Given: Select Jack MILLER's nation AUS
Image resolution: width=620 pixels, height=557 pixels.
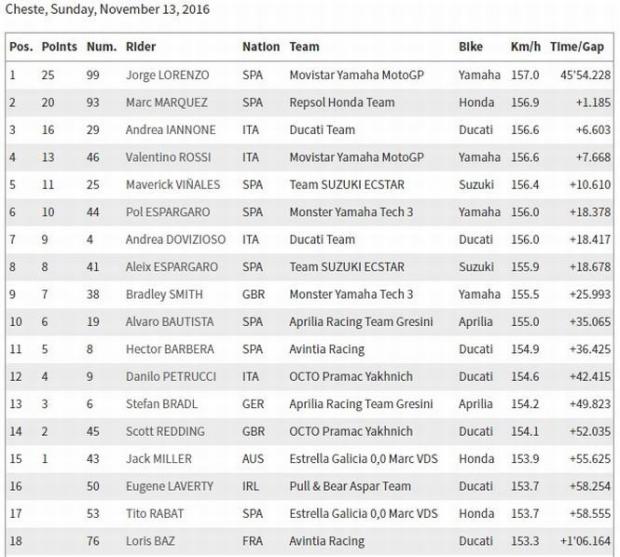Looking at the screenshot, I should pyautogui.click(x=253, y=460).
